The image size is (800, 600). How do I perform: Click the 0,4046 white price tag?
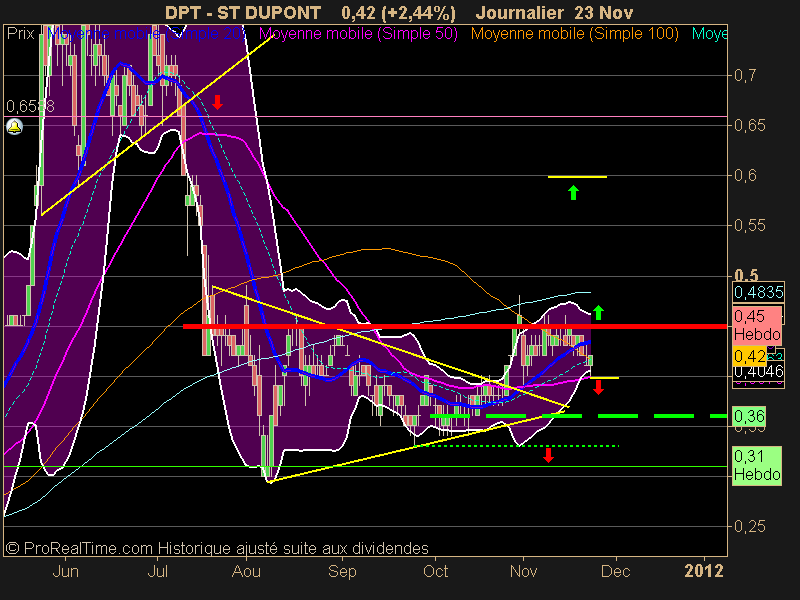click(x=758, y=371)
